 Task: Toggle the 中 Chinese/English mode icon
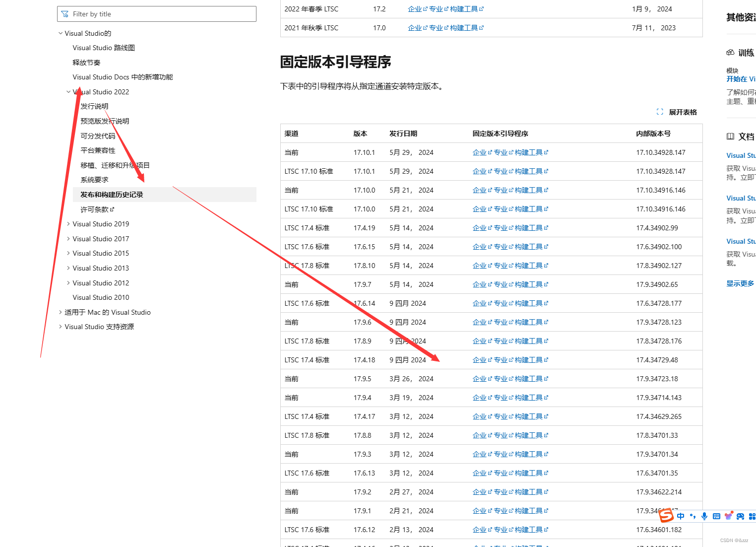coord(681,516)
